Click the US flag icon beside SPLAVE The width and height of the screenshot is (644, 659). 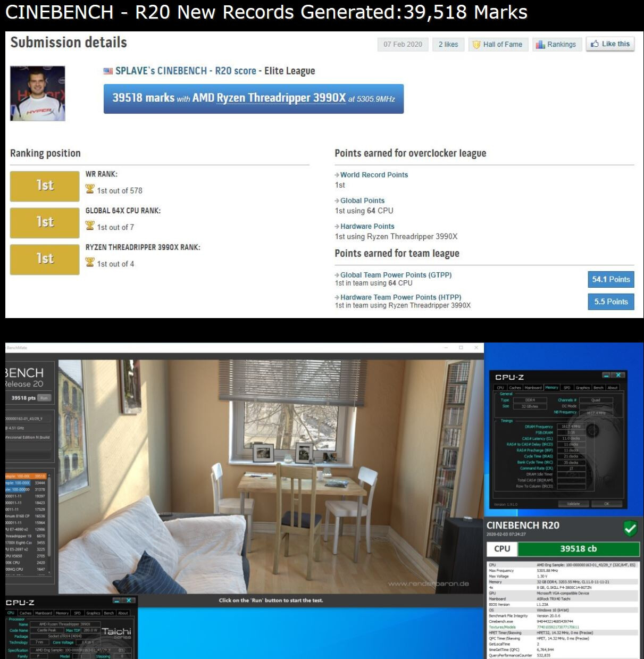[x=108, y=71]
